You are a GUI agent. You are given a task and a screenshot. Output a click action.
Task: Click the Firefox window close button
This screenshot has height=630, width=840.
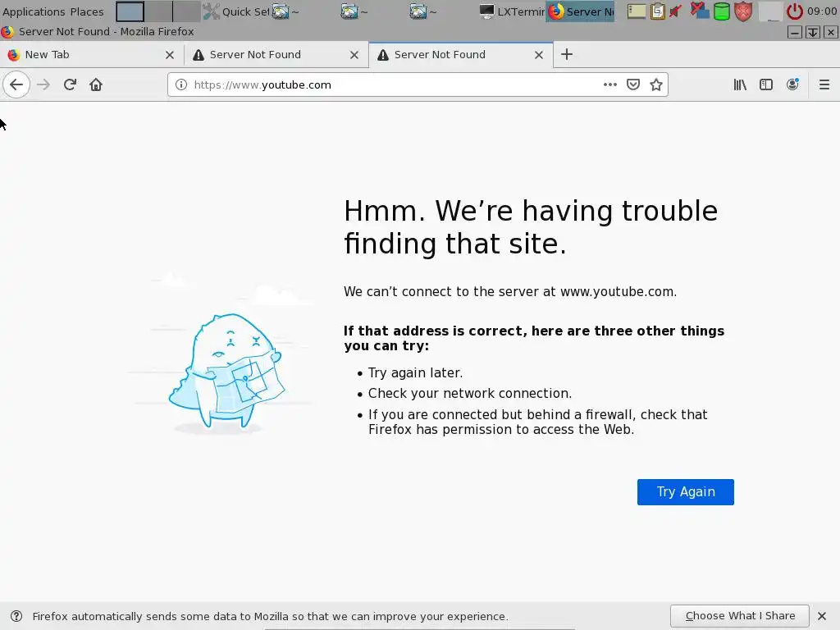click(830, 32)
